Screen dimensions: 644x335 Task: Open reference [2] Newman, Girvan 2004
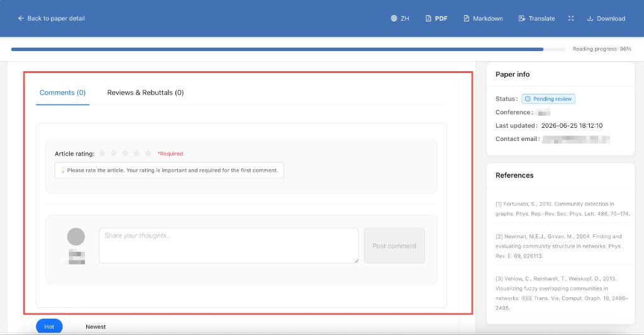pos(558,246)
